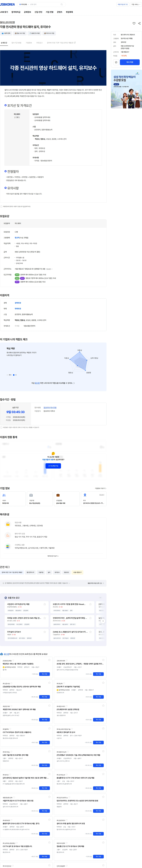Star the 사업관리 사무직(정규직) 채용 card
The width and height of the screenshot is (142, 868).
pos(44,604)
